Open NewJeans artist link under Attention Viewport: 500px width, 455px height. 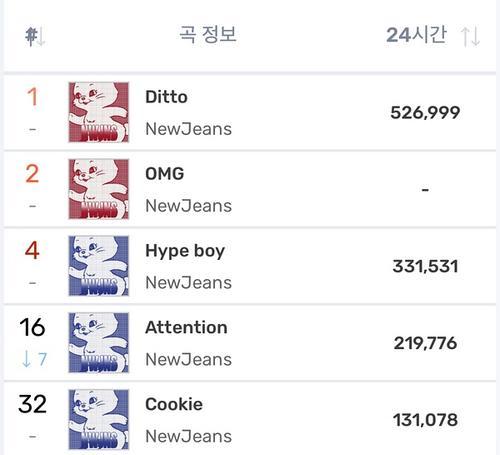(x=188, y=360)
